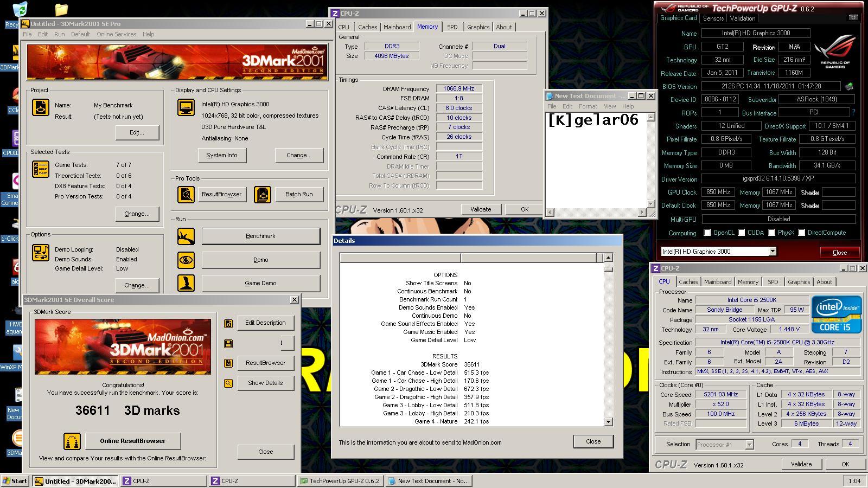Click the BIOS save chip icon in GPU-Z
The height and width of the screenshot is (488, 868).
[849, 86]
